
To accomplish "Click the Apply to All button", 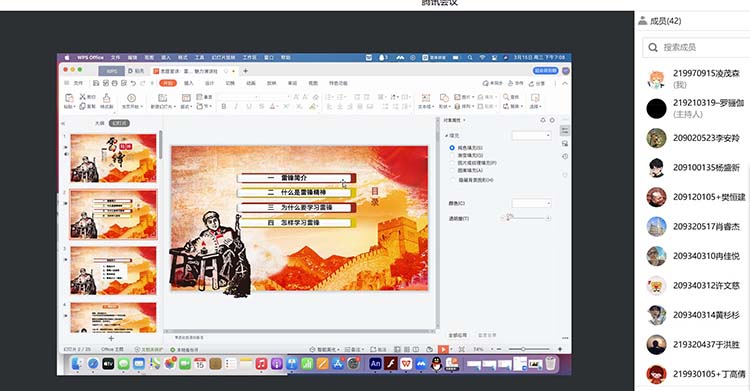I will 457,335.
